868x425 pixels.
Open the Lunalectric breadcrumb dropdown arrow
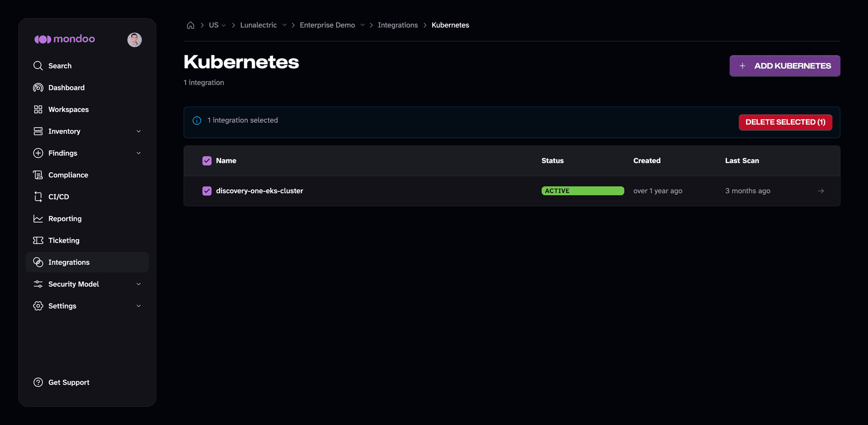click(284, 25)
